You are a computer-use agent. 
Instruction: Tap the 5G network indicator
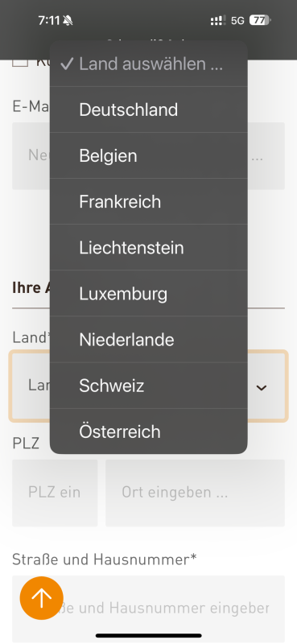(237, 21)
